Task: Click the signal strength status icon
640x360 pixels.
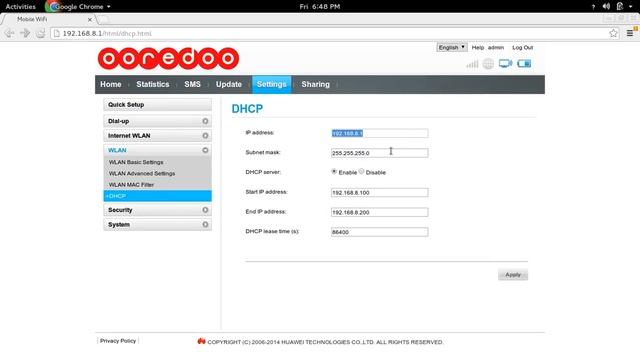Action: (x=472, y=64)
